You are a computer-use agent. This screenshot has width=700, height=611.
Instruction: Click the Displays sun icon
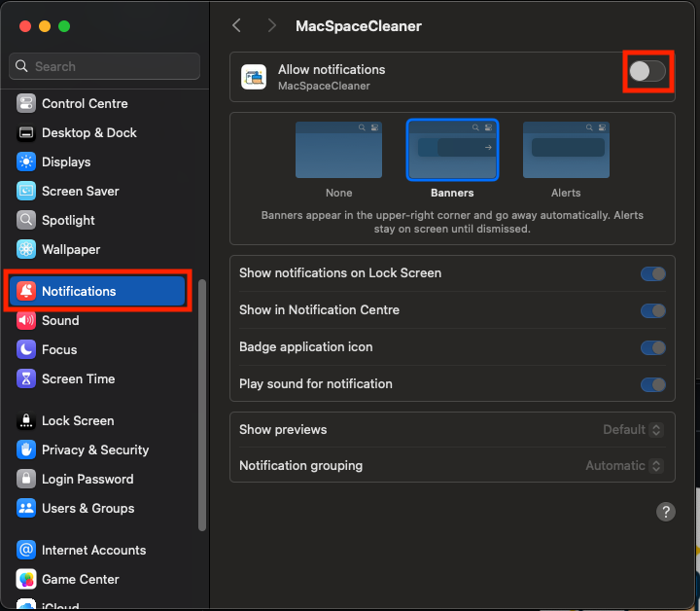coord(26,162)
